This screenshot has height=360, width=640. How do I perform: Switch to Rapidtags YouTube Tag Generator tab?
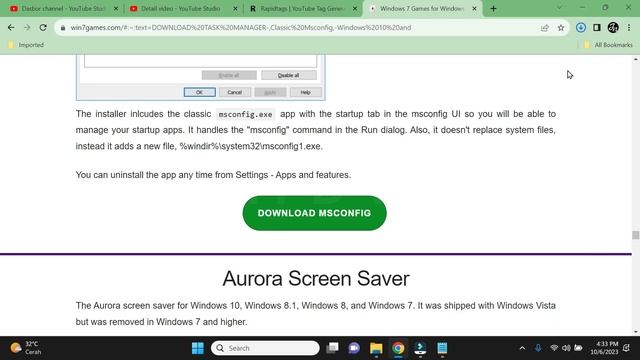tap(302, 9)
